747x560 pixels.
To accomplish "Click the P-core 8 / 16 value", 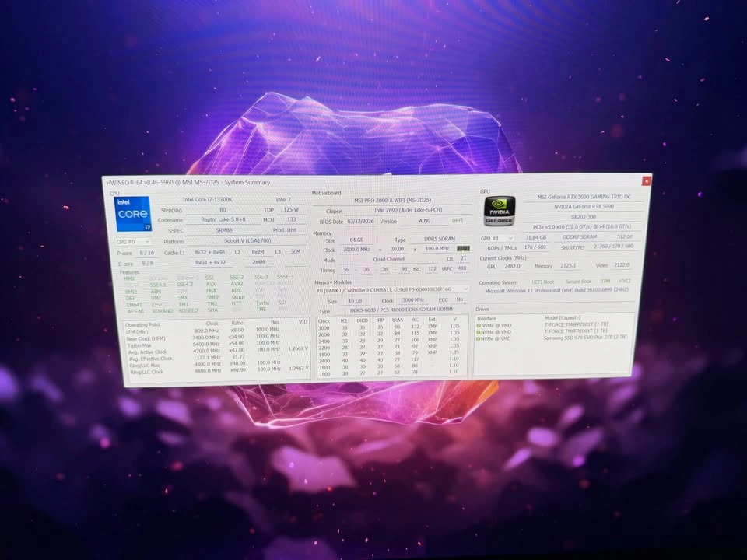I will point(147,254).
